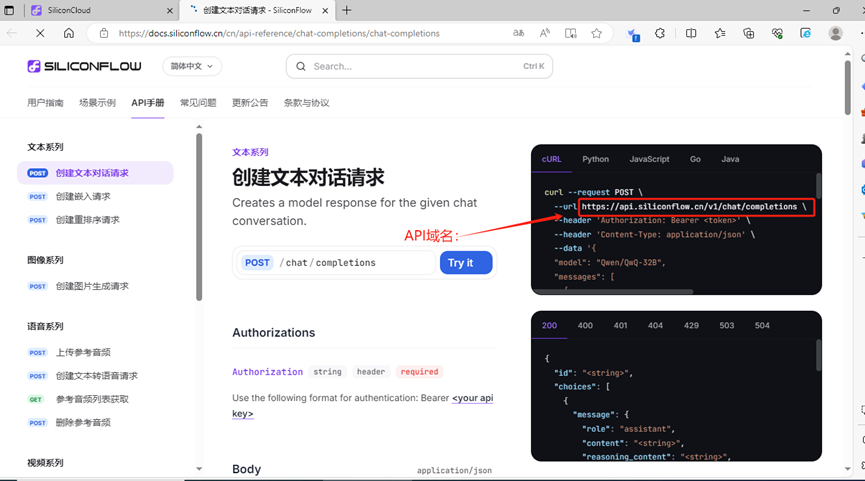Close the SiliconCloud tab
The width and height of the screenshot is (865, 481).
click(x=169, y=10)
